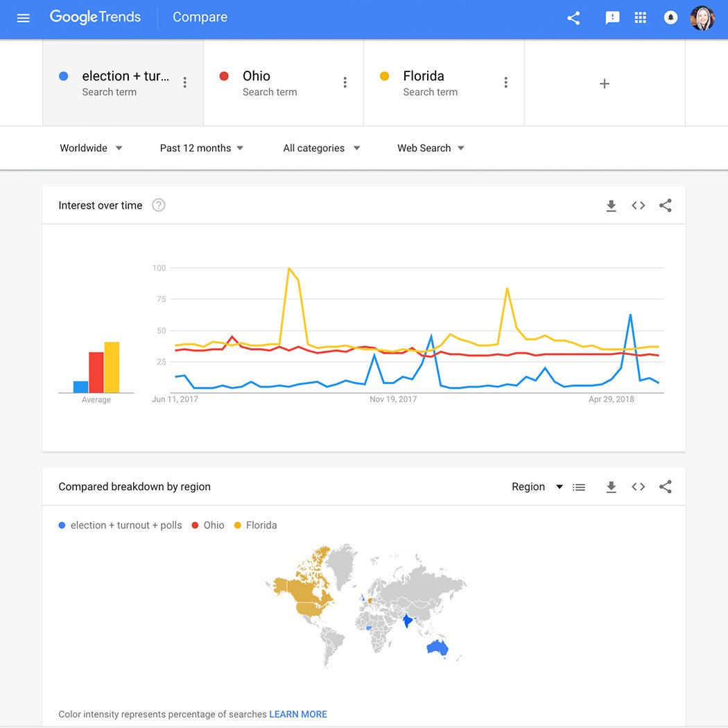This screenshot has height=728, width=728.
Task: Add a new comparison term with plus
Action: click(x=605, y=84)
